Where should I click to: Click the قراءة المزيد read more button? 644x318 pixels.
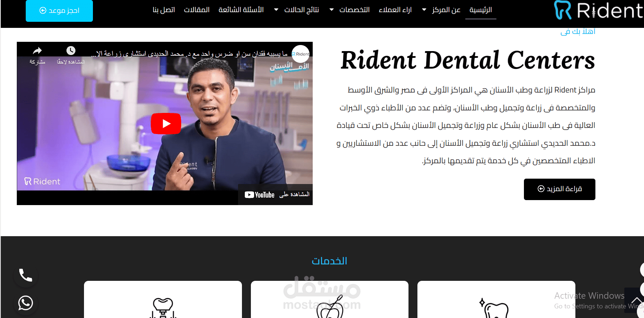560,189
